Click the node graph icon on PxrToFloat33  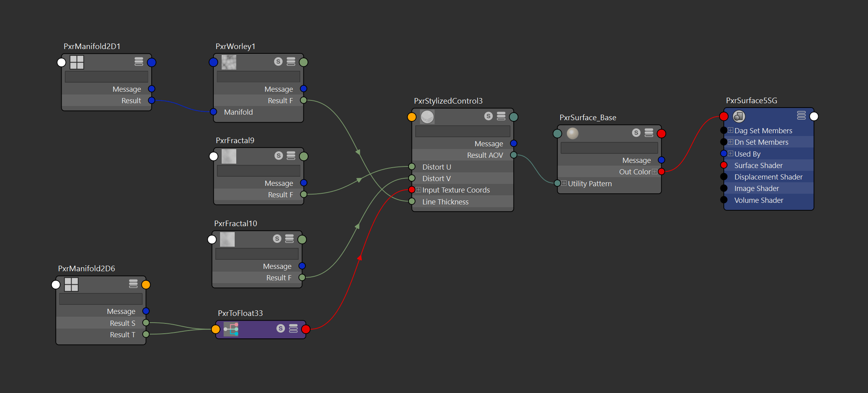coord(231,329)
